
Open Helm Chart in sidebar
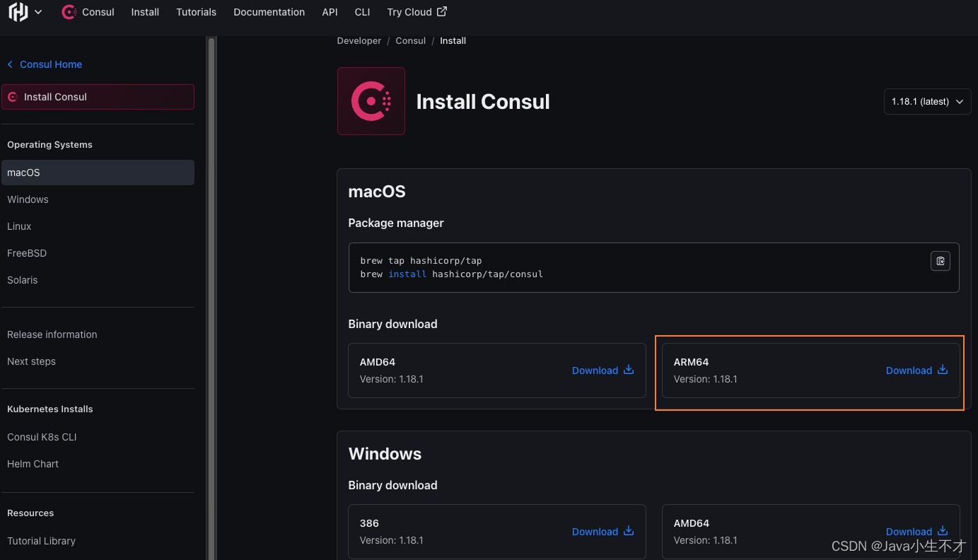(33, 464)
